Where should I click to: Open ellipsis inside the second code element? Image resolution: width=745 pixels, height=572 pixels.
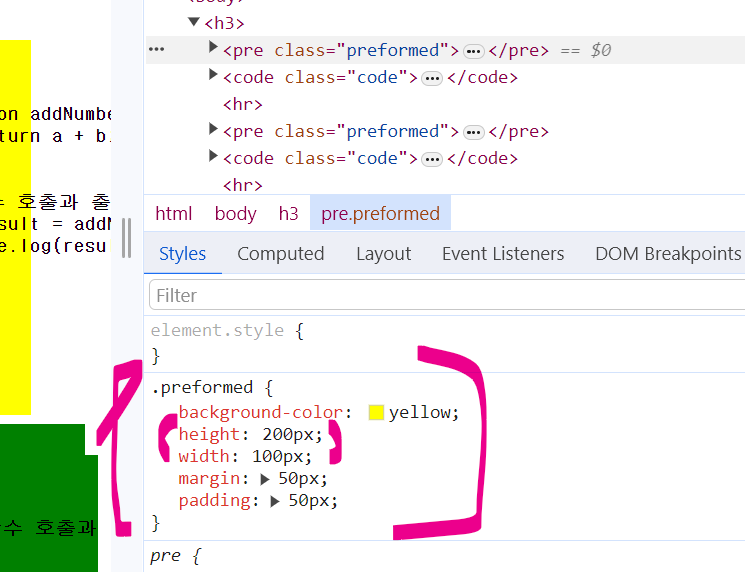coord(432,159)
